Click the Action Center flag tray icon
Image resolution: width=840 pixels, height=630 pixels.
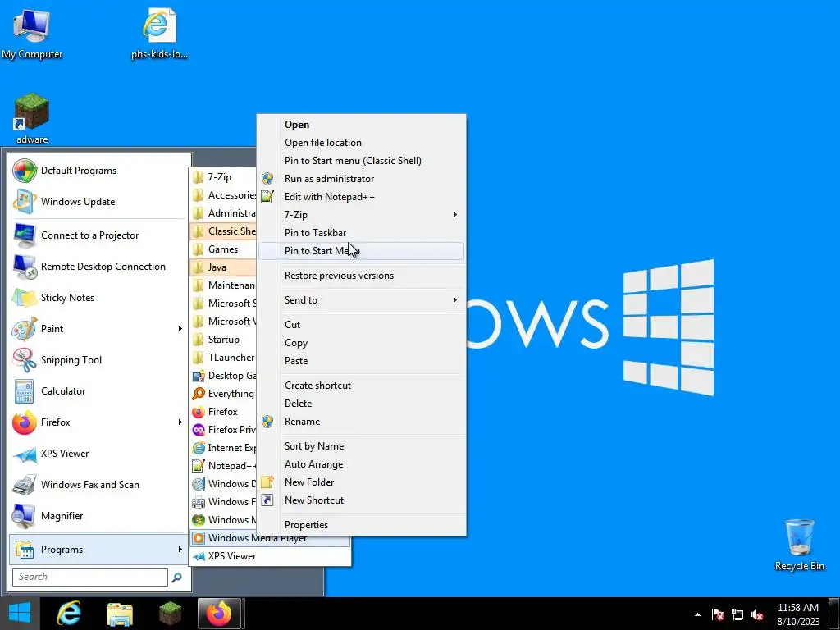[x=717, y=614]
